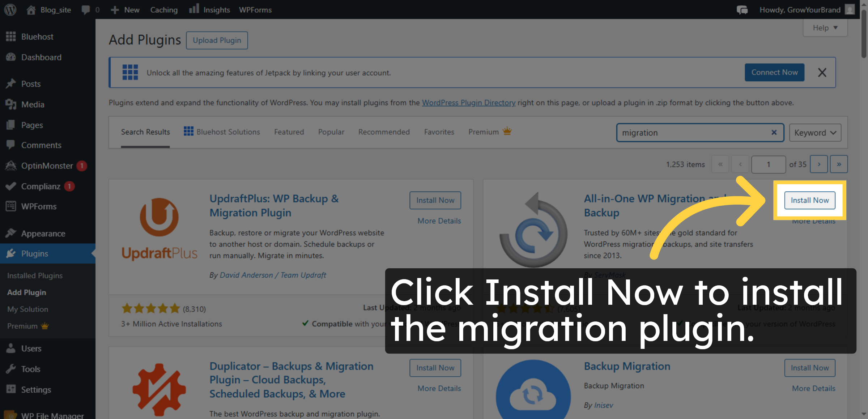Click Connect Now in the Jetpack banner
The image size is (868, 419).
[x=774, y=72]
